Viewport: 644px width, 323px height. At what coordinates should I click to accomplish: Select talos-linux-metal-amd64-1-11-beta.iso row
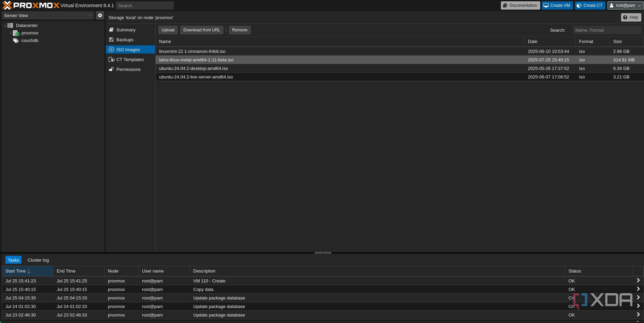(400, 60)
